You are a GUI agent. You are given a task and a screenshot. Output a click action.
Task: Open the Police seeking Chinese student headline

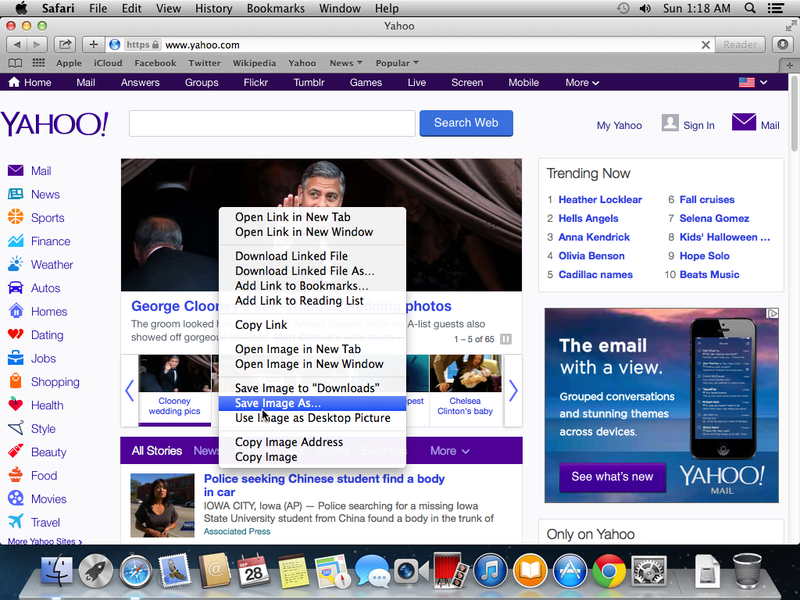pos(324,485)
